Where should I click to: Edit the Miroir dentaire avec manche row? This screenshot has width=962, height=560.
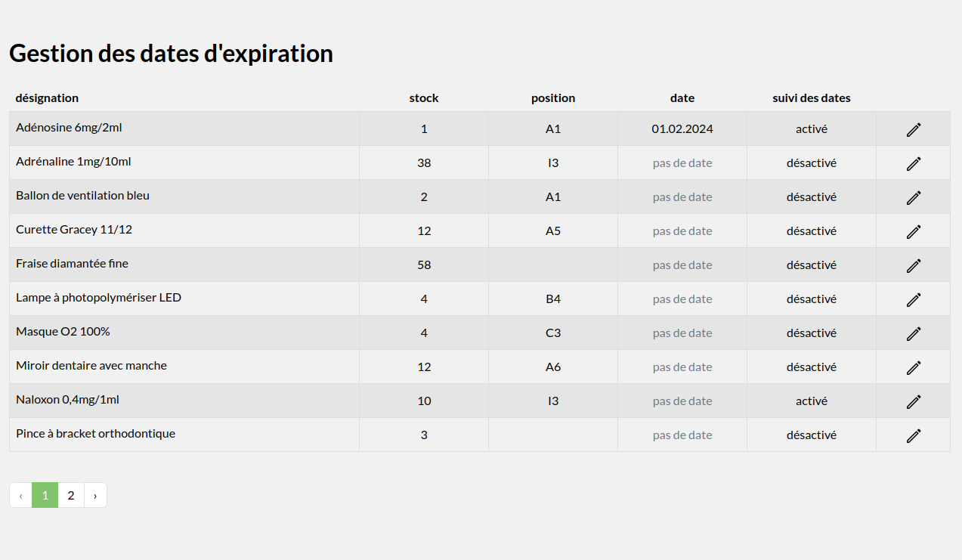point(914,367)
